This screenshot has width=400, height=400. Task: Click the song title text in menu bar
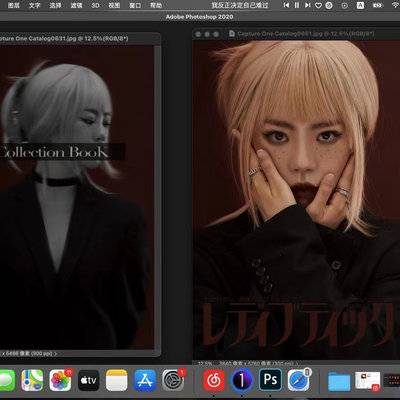click(x=240, y=5)
